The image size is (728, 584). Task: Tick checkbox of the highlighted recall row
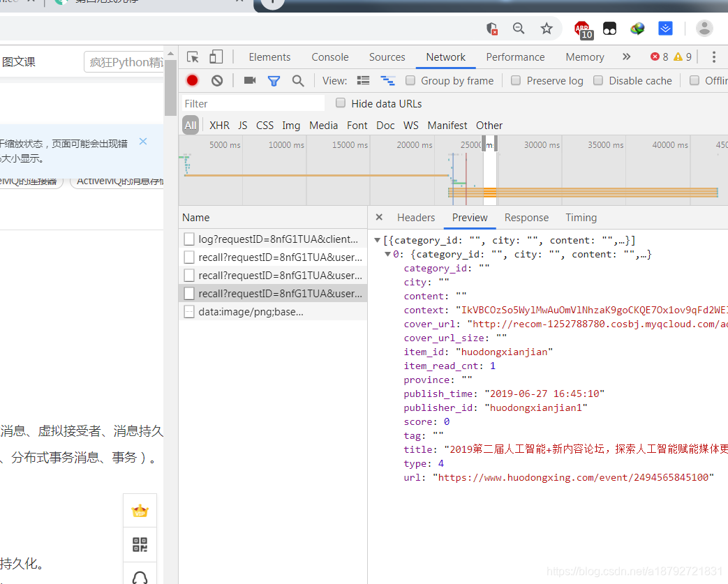click(x=189, y=293)
